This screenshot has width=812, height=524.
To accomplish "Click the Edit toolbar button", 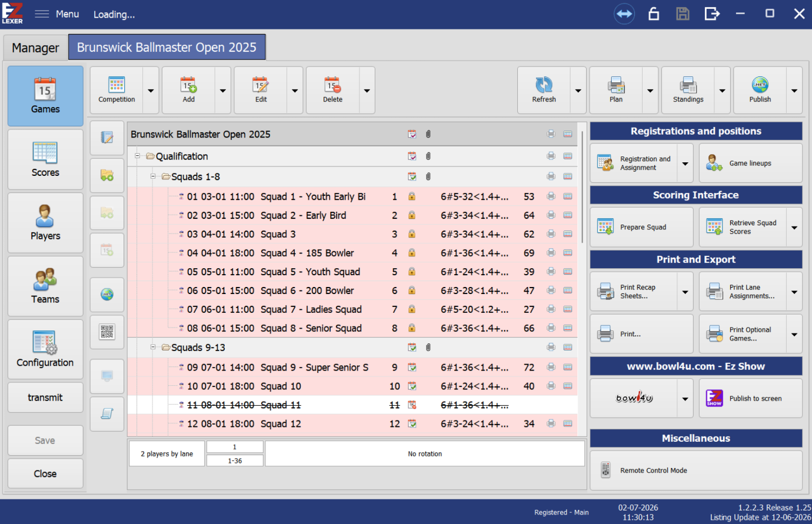I will coord(261,90).
